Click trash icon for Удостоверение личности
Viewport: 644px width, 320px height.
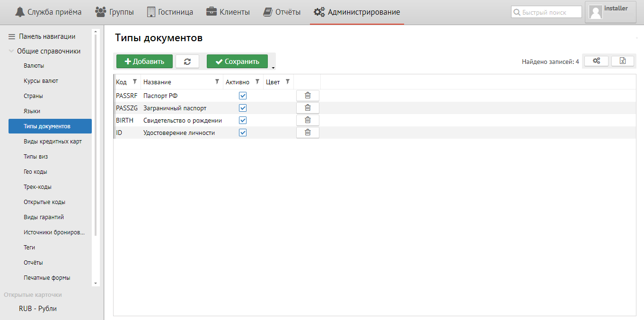308,133
